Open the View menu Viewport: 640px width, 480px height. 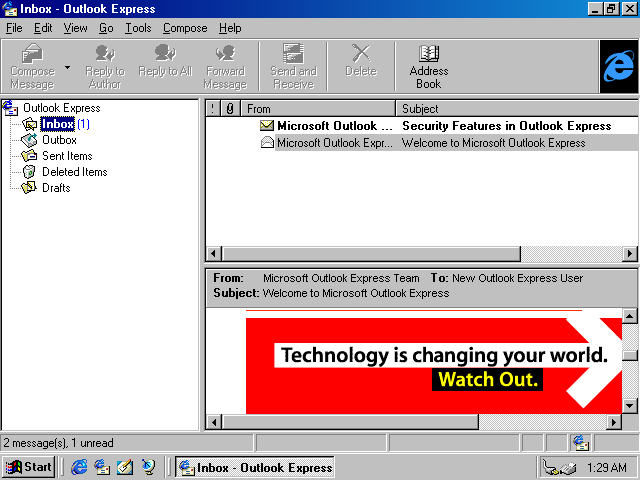click(75, 28)
